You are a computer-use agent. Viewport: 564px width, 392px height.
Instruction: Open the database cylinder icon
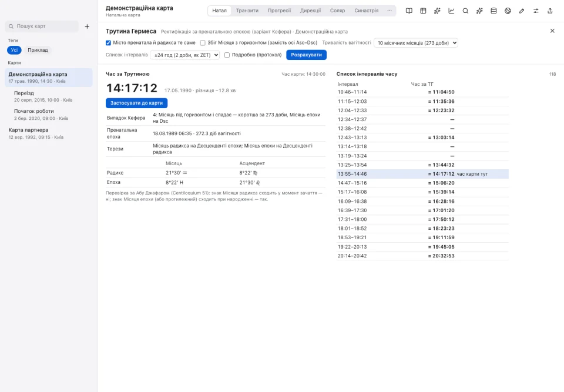pos(493,11)
